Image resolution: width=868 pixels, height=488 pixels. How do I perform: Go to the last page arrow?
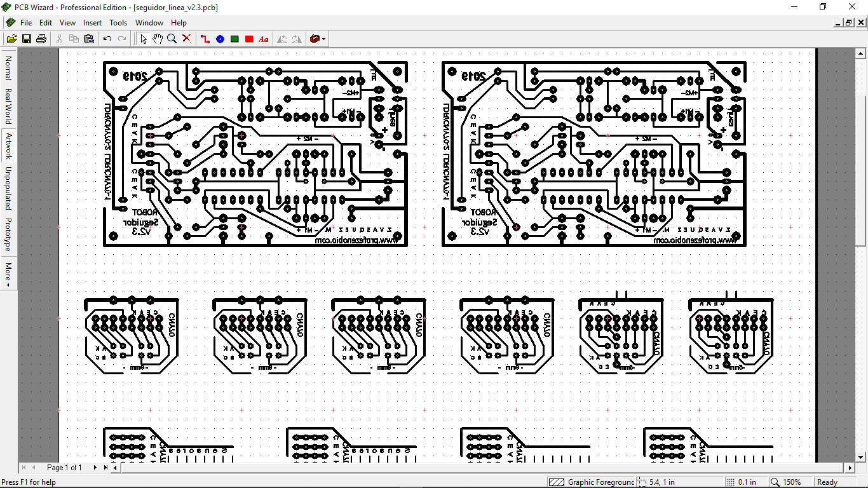coord(105,468)
